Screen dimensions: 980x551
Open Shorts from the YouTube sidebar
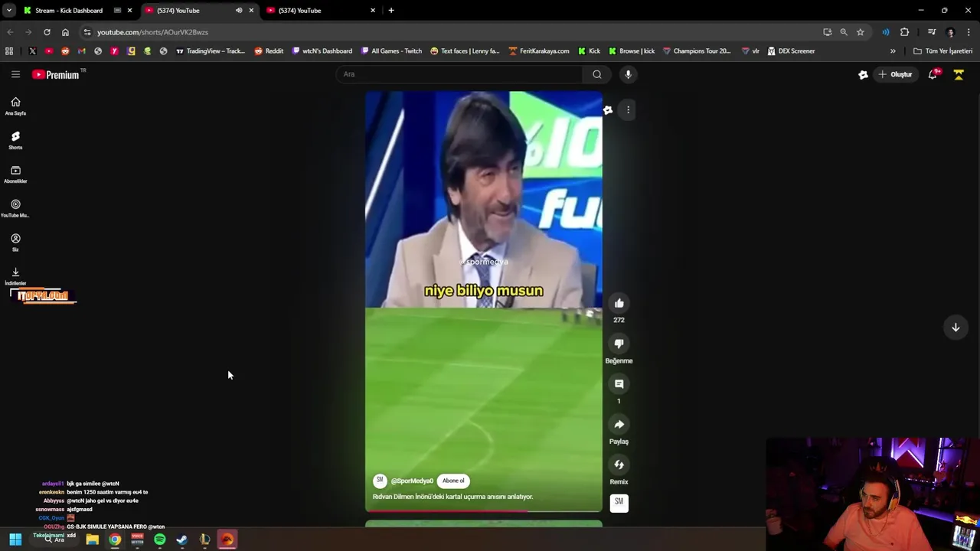(x=15, y=140)
